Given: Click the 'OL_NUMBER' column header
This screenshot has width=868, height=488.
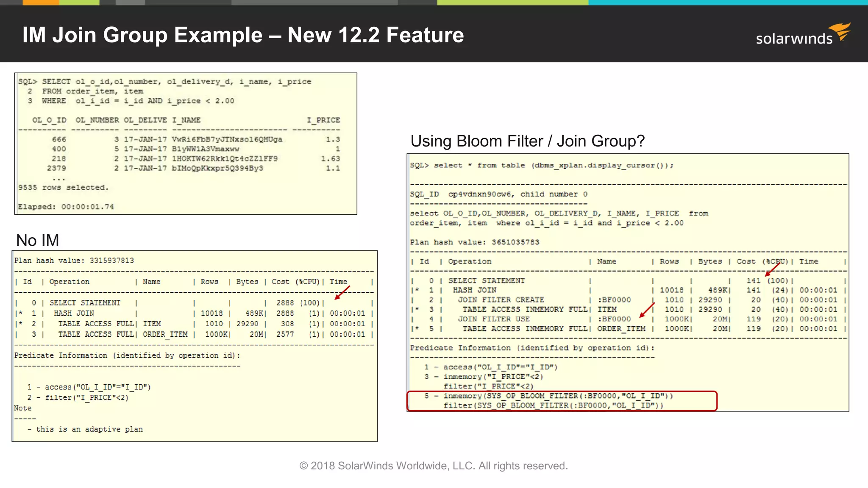Looking at the screenshot, I should click(x=97, y=120).
